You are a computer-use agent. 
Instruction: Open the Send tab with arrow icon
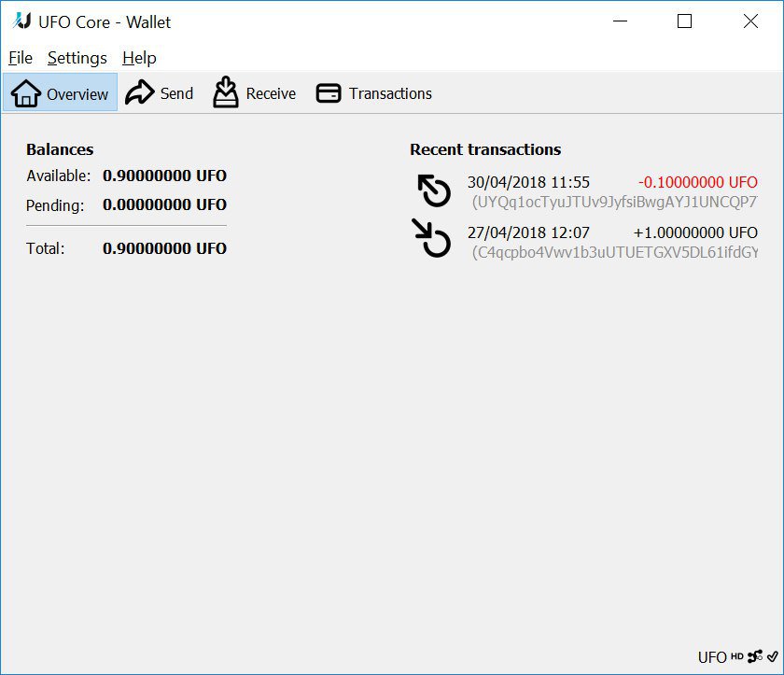[x=159, y=93]
